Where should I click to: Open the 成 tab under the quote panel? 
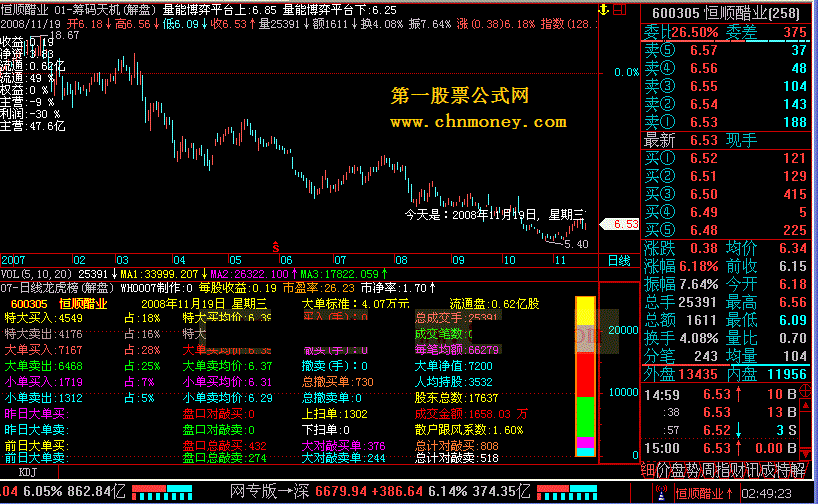point(768,470)
